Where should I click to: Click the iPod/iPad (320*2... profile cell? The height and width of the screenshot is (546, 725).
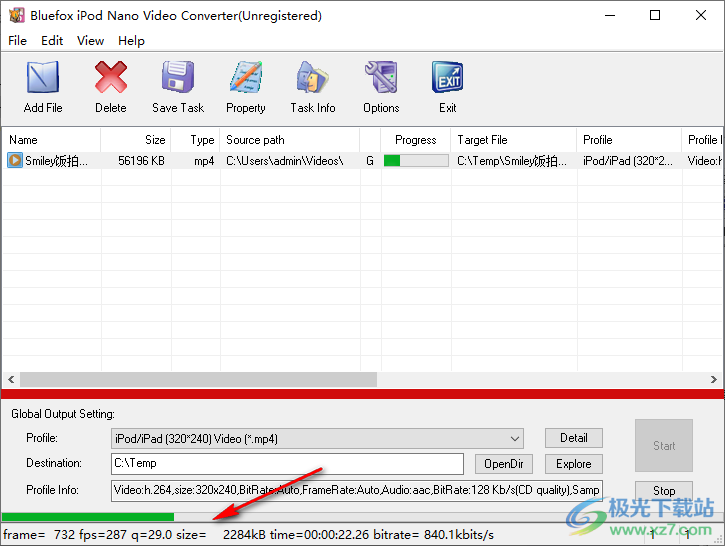628,161
